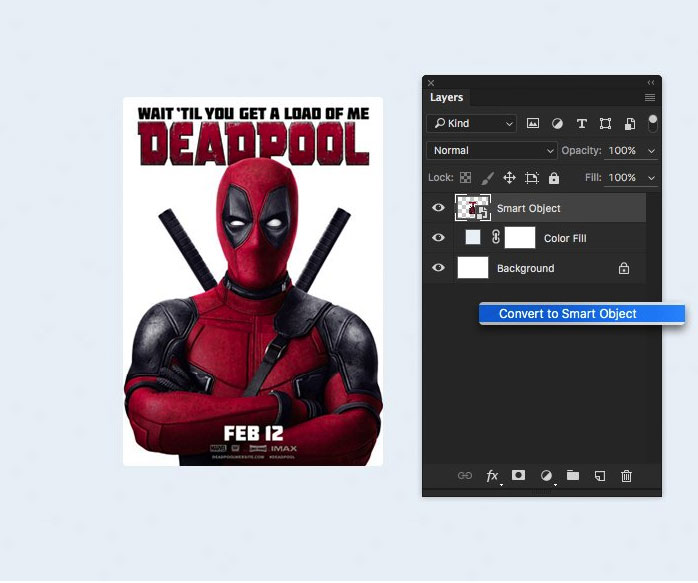Image resolution: width=698 pixels, height=583 pixels.
Task: Close the Layers panel
Action: [431, 83]
